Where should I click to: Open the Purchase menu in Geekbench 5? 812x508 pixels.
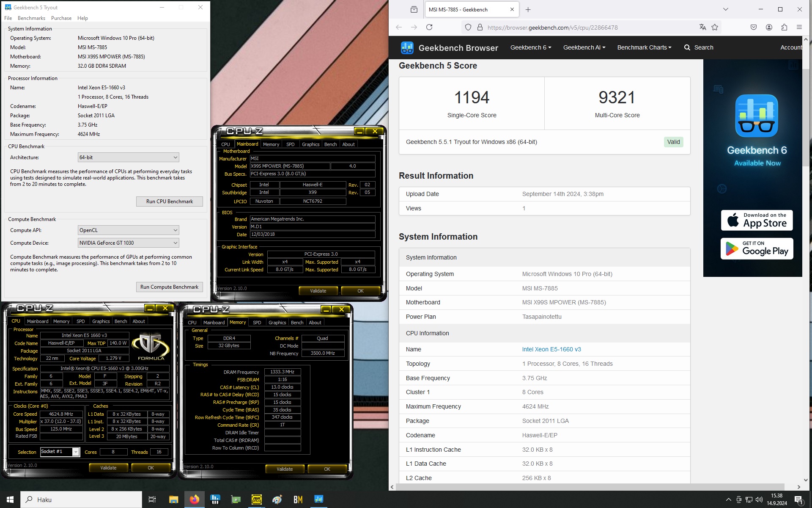tap(61, 18)
